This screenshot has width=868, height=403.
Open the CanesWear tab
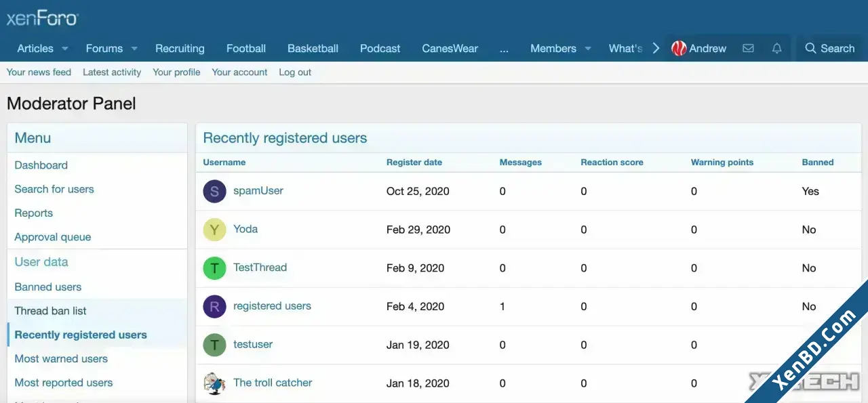tap(450, 49)
